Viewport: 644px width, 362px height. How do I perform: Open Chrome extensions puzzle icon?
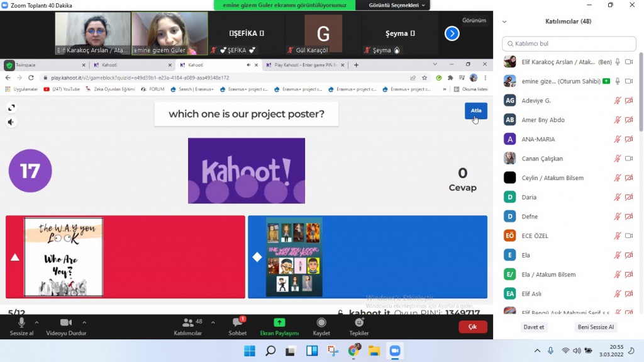pos(450,77)
